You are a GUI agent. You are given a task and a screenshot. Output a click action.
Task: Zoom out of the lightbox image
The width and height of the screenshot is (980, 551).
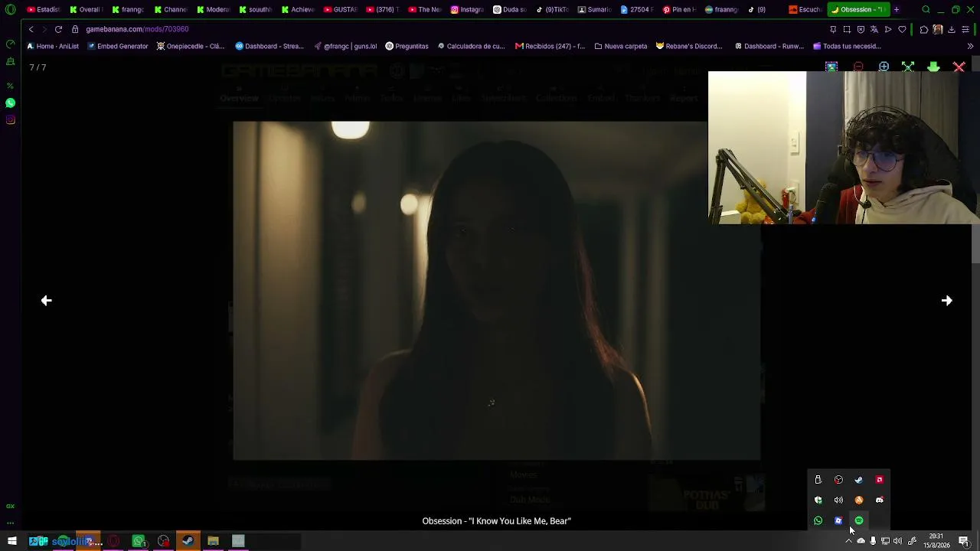point(858,67)
